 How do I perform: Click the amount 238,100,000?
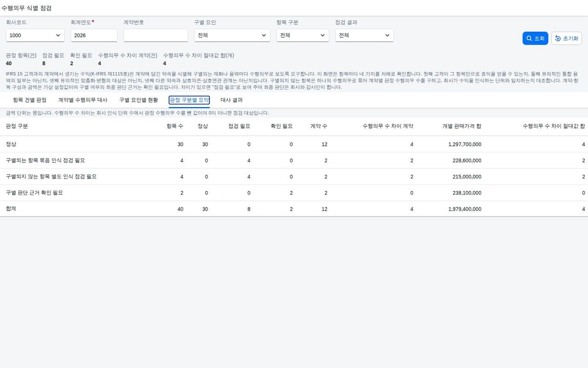click(467, 193)
